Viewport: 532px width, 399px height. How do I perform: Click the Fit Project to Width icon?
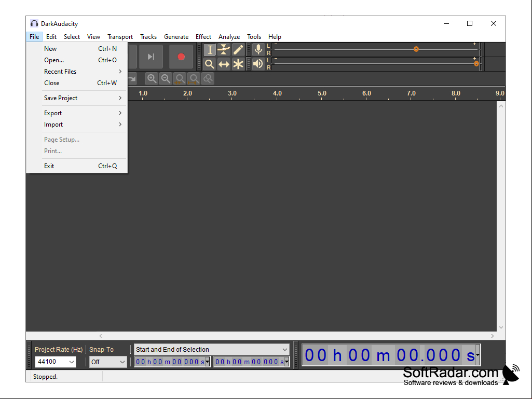[194, 79]
